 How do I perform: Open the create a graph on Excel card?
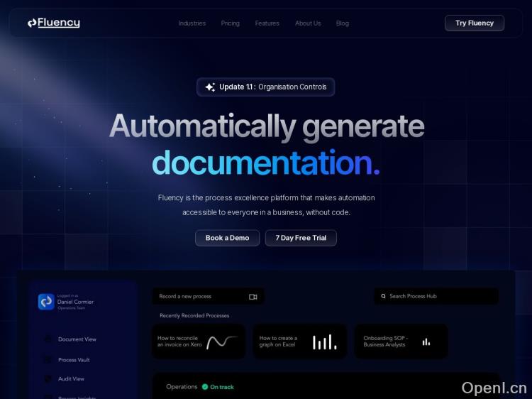click(x=300, y=341)
